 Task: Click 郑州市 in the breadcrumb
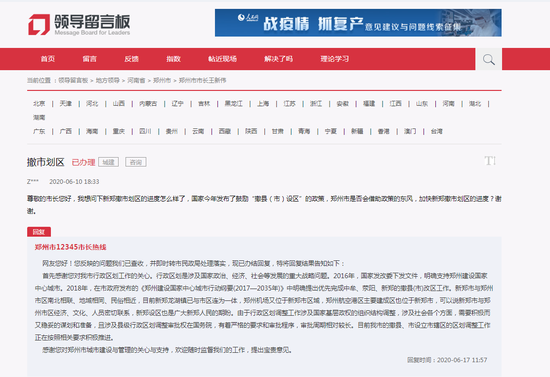(x=162, y=80)
